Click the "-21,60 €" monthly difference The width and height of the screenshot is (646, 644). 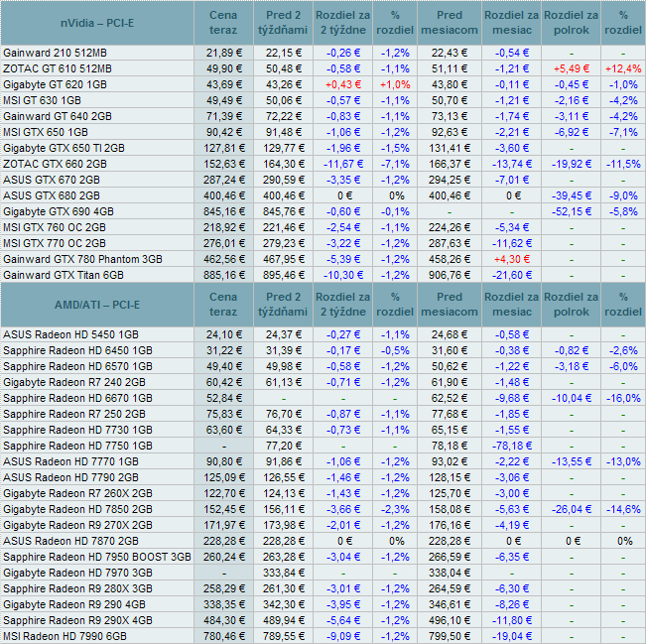coord(512,275)
